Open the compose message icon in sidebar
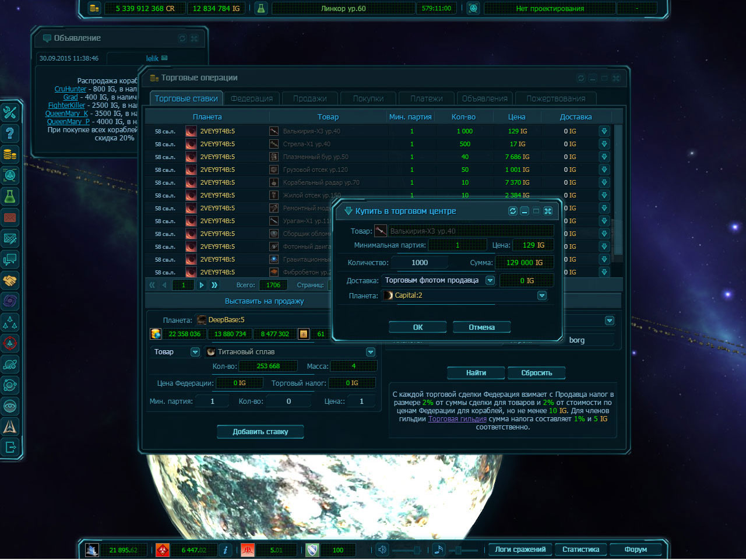Screen dimensions: 746x560 pyautogui.click(x=10, y=238)
